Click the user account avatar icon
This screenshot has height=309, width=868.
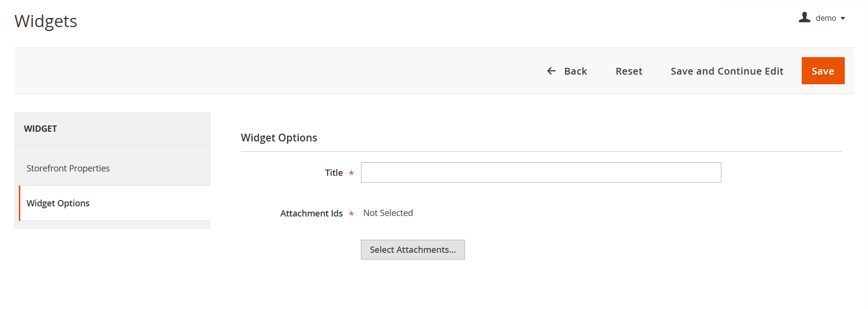pos(804,17)
